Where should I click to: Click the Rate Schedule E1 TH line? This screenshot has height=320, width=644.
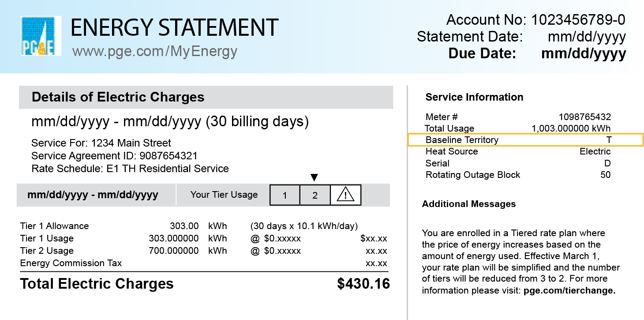[x=130, y=169]
